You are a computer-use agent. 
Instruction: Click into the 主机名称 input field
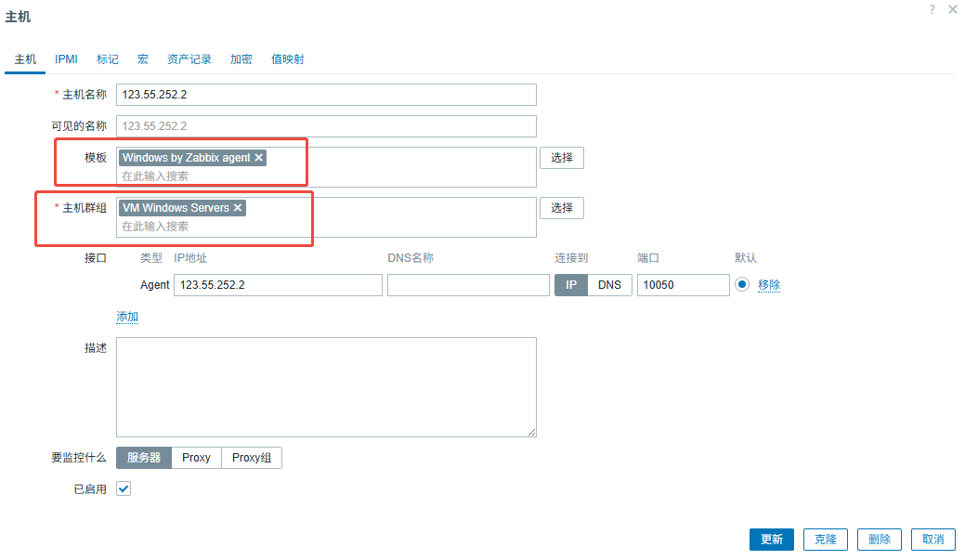pyautogui.click(x=325, y=94)
